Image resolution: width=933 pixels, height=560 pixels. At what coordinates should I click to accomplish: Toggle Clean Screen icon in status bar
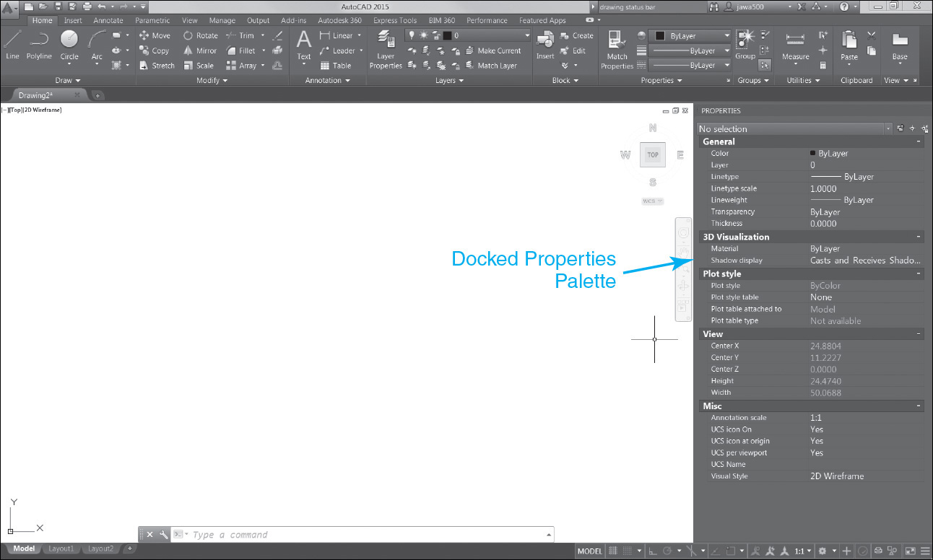pos(910,551)
